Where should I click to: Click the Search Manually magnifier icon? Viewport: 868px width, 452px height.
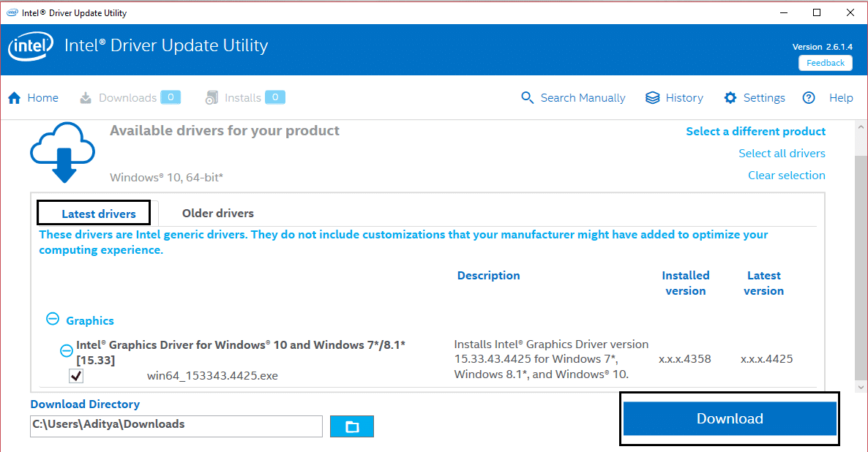pos(527,97)
